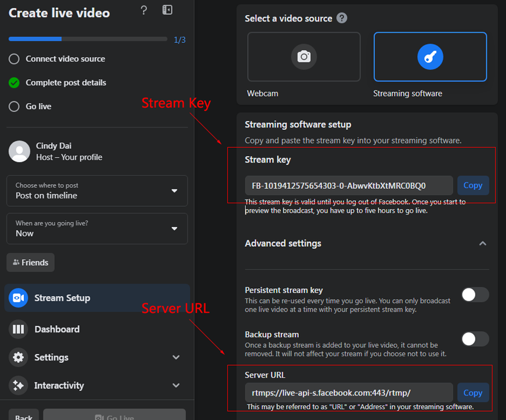The image size is (506, 420).
Task: Turn on Backup stream toggle
Action: coord(475,339)
